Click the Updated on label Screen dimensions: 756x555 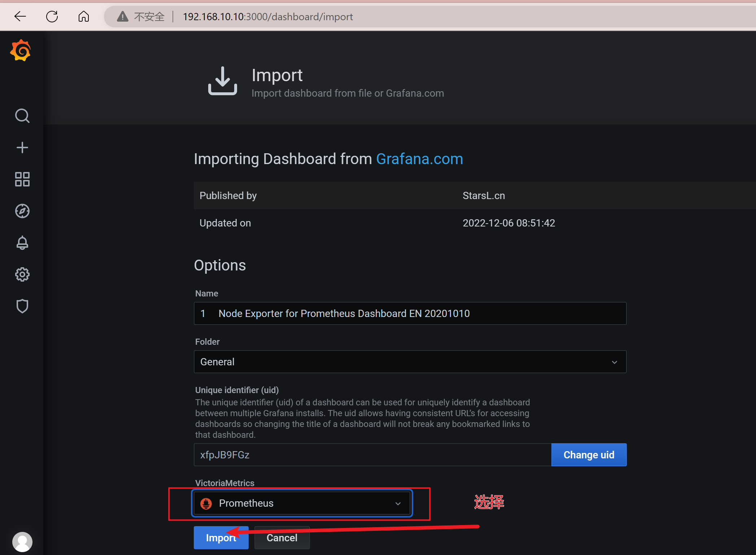click(225, 223)
